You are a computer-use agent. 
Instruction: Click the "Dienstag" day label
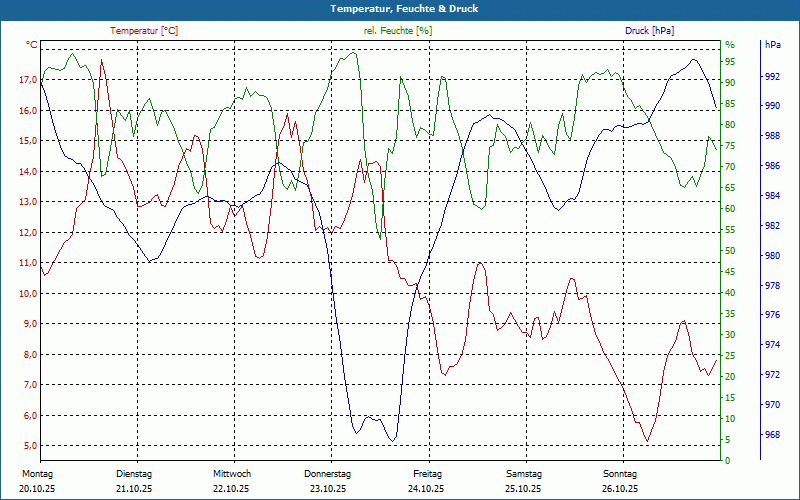click(134, 474)
